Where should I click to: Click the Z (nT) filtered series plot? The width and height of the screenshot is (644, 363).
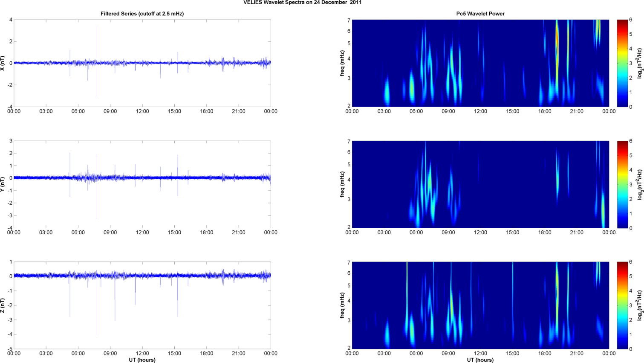[x=142, y=305]
